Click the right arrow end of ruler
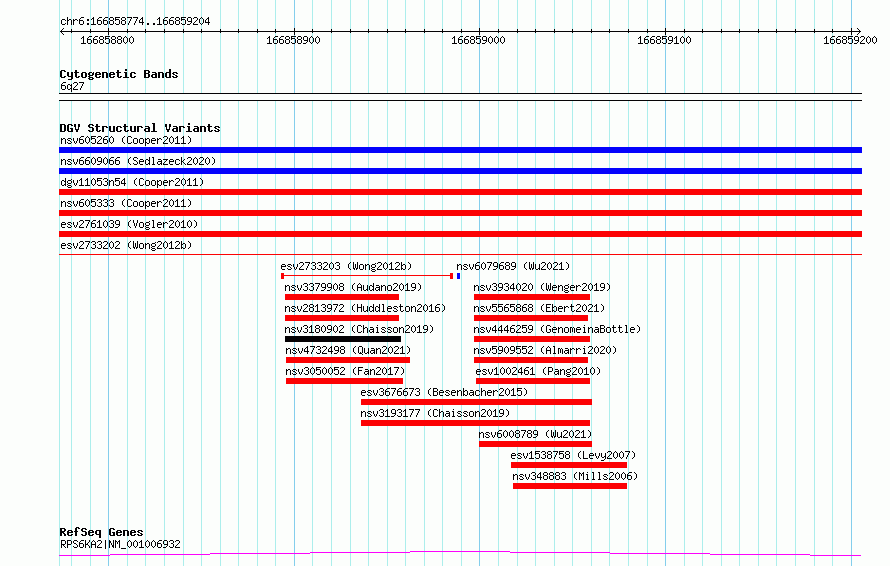This screenshot has height=566, width=890. pos(858,32)
